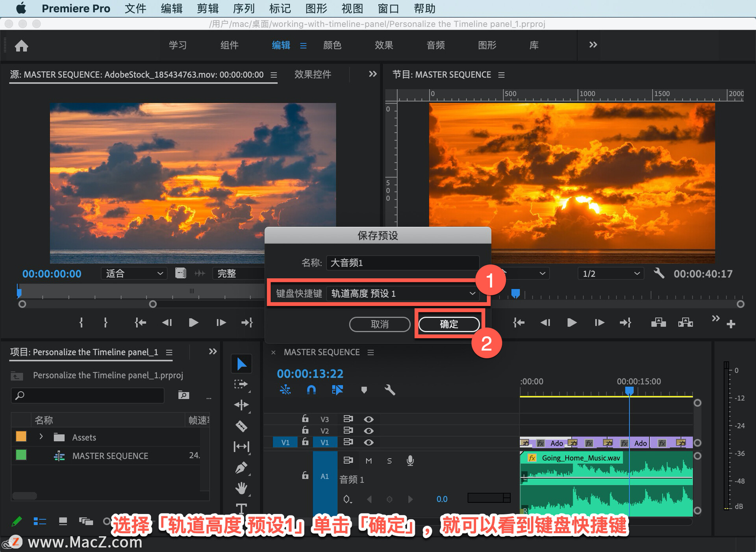Click the 名称 preset name field
This screenshot has height=552, width=756.
[403, 263]
